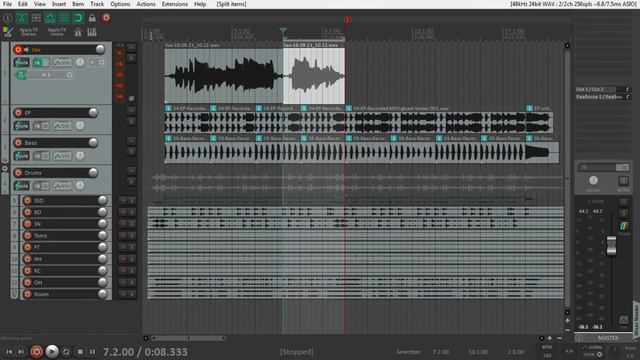Click the transport Record button
Image resolution: width=640 pixels, height=360 pixels.
tap(36, 351)
